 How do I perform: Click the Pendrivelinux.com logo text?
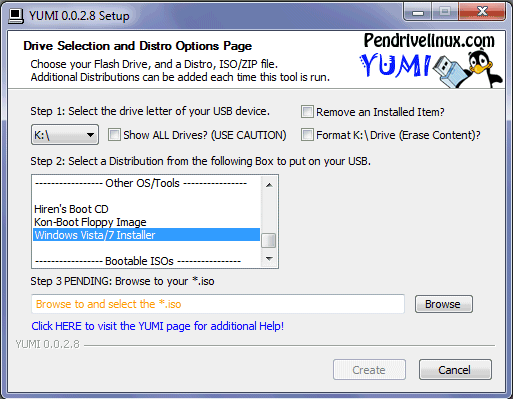tap(429, 41)
